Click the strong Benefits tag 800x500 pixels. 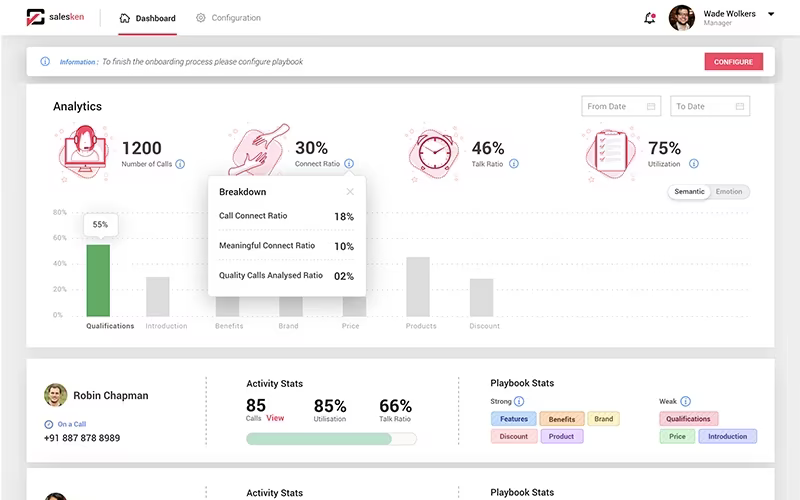click(562, 419)
